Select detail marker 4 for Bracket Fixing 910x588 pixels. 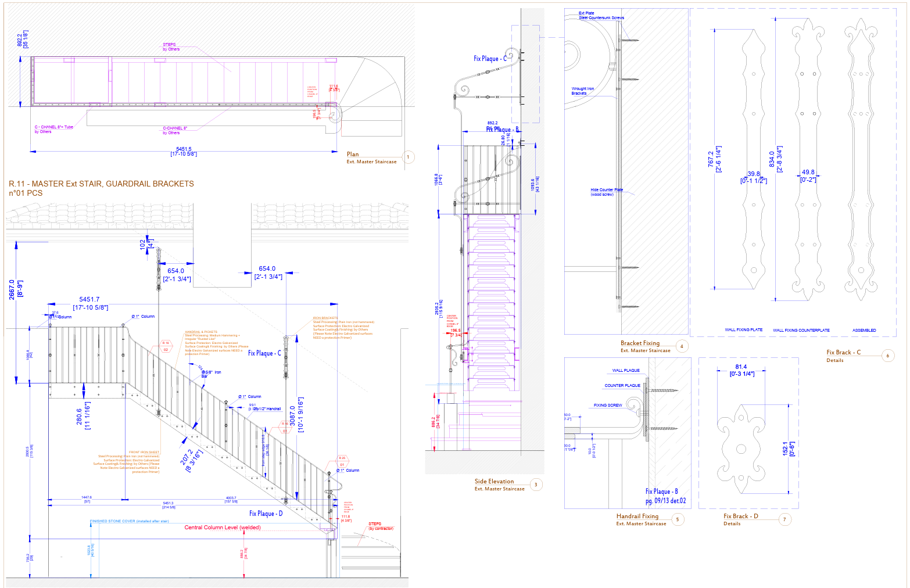pyautogui.click(x=681, y=346)
